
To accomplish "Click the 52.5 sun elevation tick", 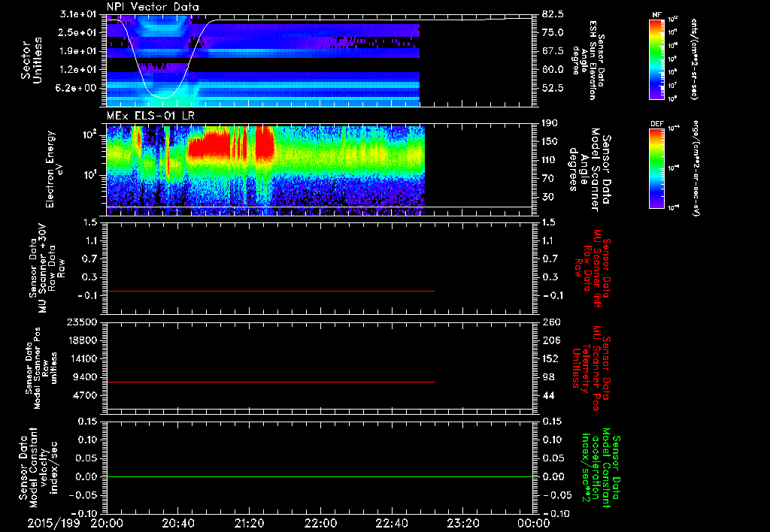I will pos(553,88).
